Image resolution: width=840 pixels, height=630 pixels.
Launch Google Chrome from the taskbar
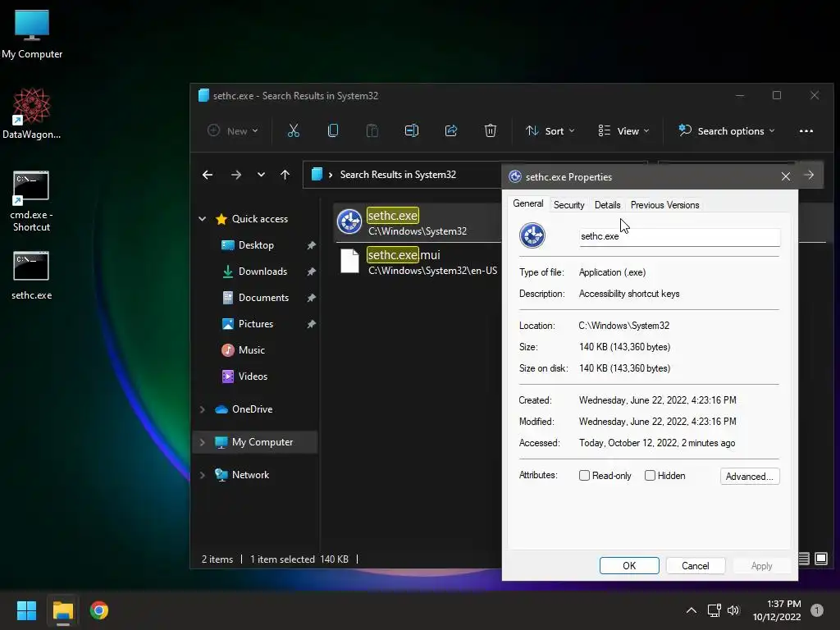pos(99,610)
